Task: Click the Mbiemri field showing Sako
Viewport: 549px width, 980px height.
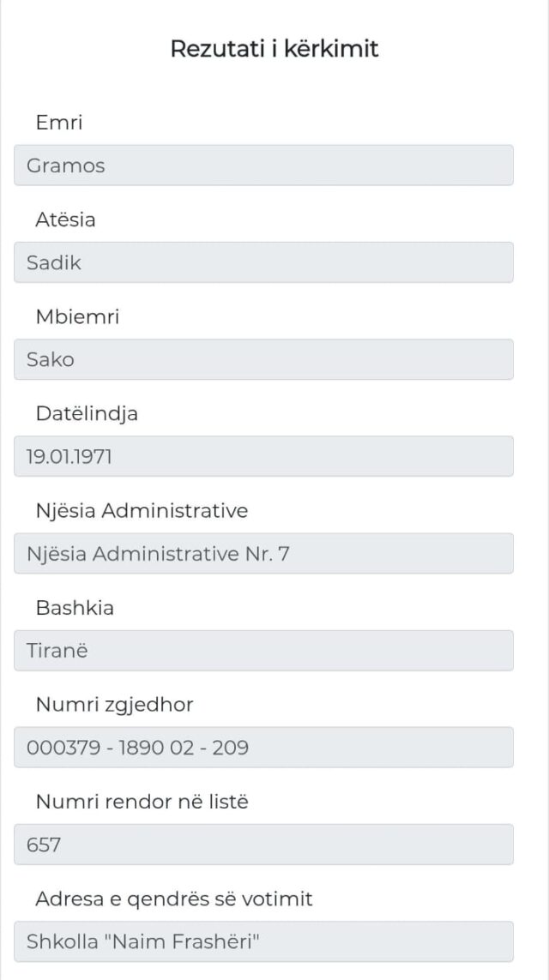Action: tap(263, 359)
